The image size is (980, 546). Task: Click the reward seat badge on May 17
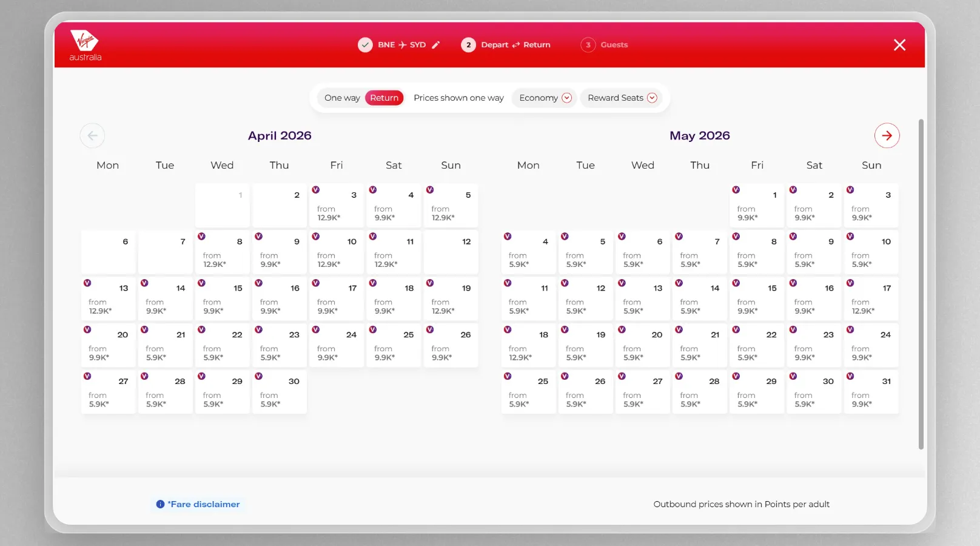[850, 283]
